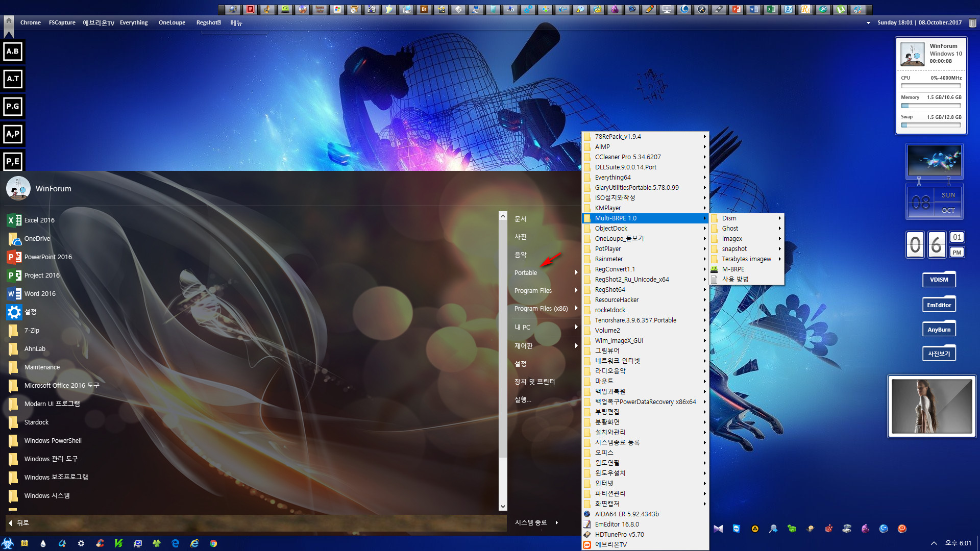Image resolution: width=980 pixels, height=551 pixels.
Task: Click the Chrome icon on the taskbar
Action: [213, 544]
